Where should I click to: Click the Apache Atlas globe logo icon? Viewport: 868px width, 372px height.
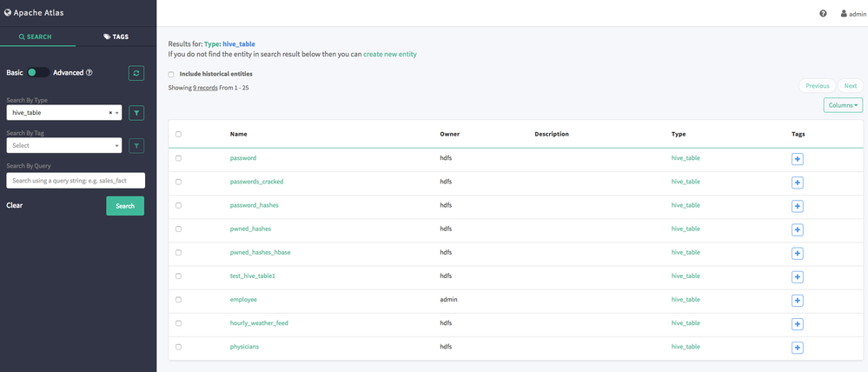(9, 13)
